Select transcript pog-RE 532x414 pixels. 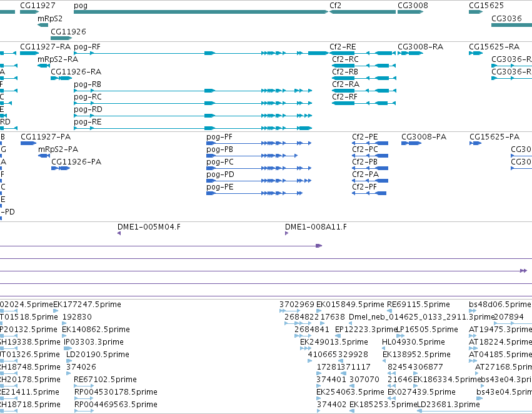click(x=193, y=128)
